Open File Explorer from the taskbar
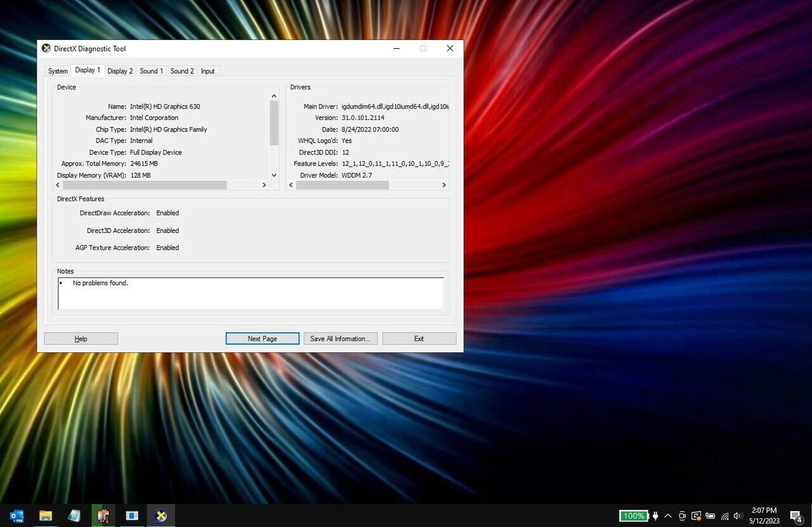 46,516
